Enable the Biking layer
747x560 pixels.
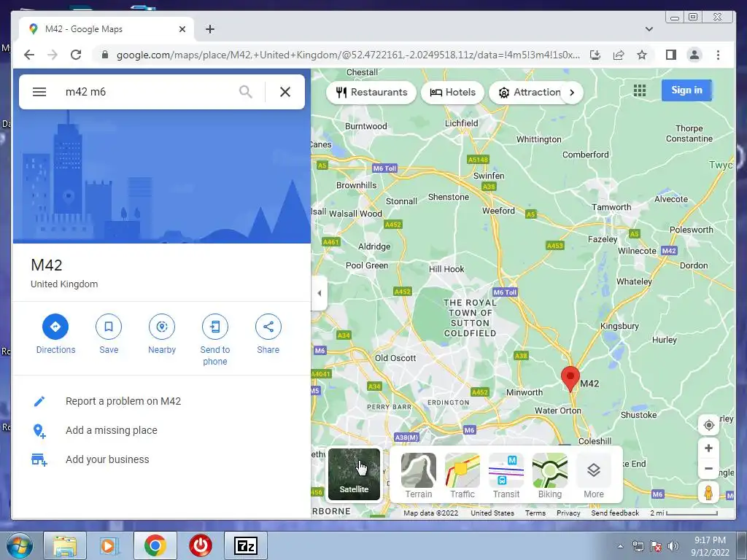click(x=550, y=475)
